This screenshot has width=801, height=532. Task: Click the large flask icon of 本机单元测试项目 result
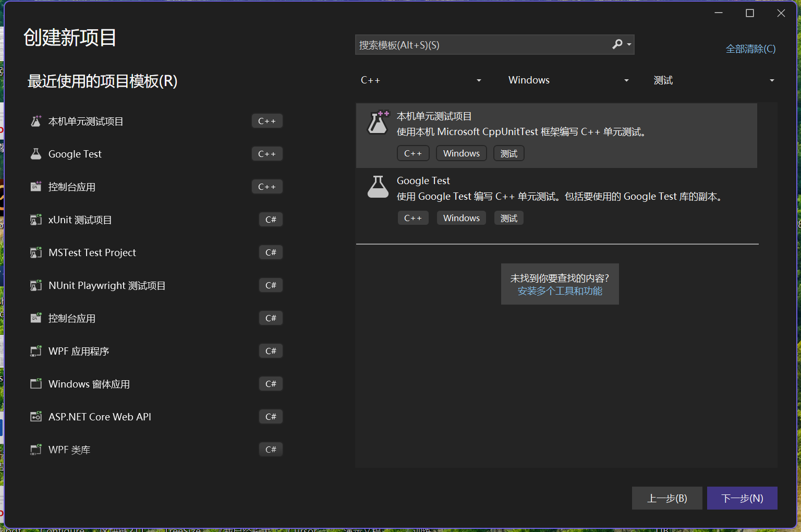[378, 123]
